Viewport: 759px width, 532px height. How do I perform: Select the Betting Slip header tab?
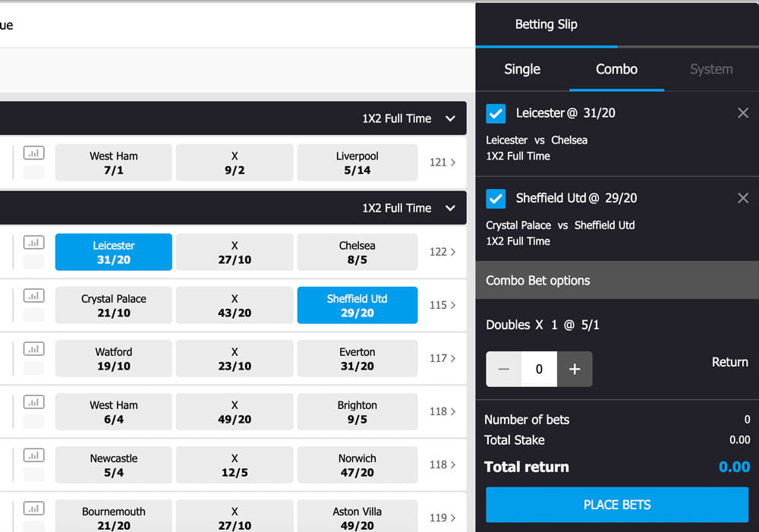click(x=546, y=24)
